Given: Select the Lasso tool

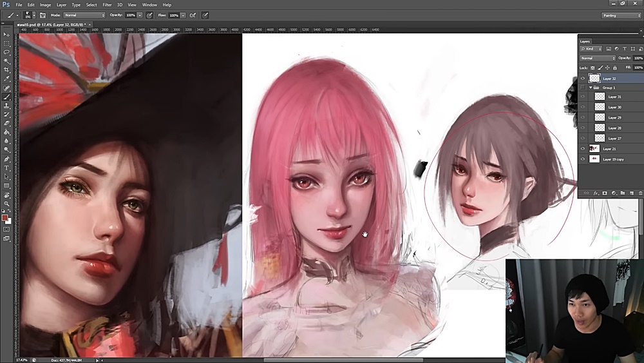Looking at the screenshot, I should tap(6, 52).
